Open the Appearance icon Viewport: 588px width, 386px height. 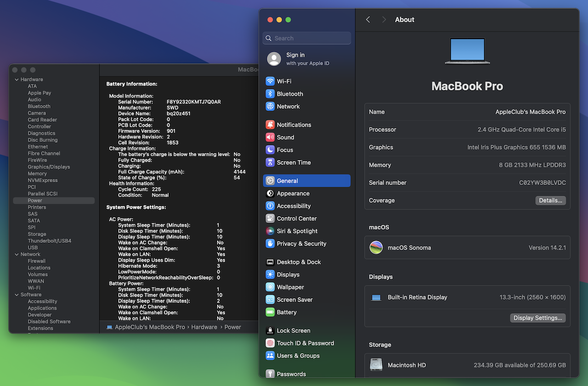click(x=270, y=194)
